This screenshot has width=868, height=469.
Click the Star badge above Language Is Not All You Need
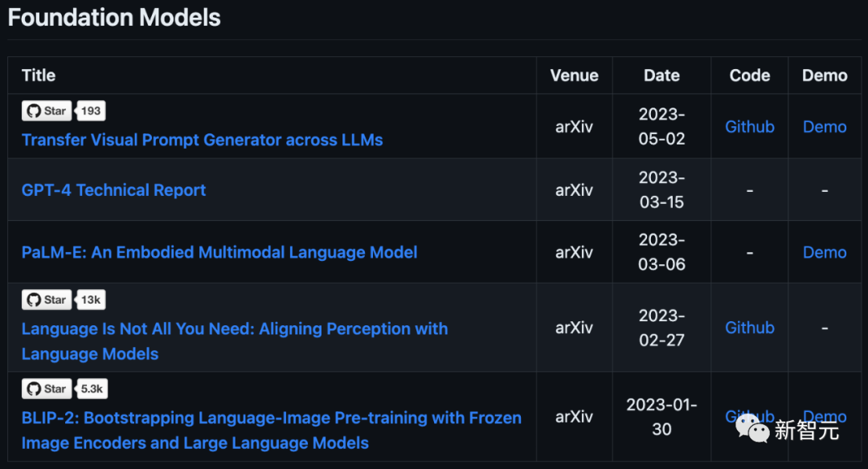47,300
